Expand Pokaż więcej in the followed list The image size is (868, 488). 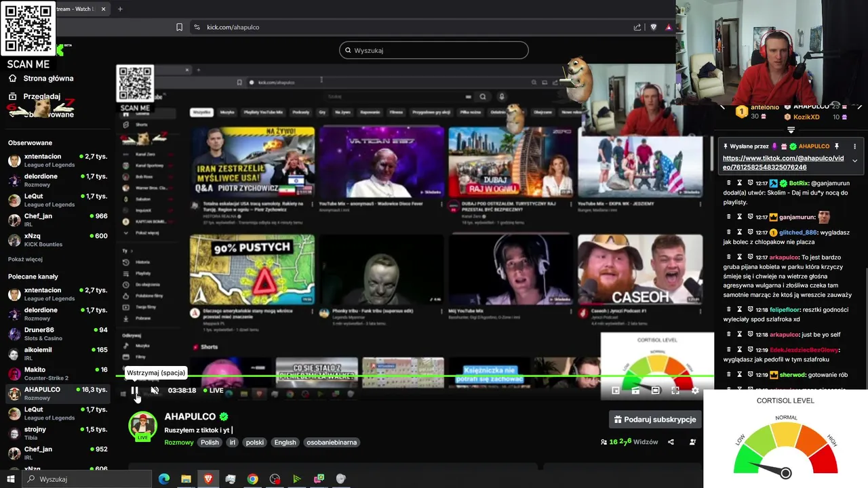[x=25, y=259]
